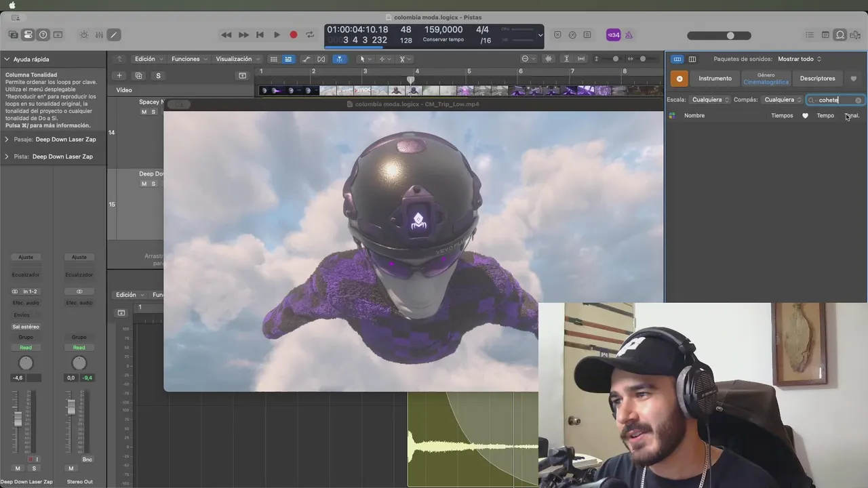Toggle the Loop Browser icon
868x488 pixels.
pyautogui.click(x=840, y=35)
